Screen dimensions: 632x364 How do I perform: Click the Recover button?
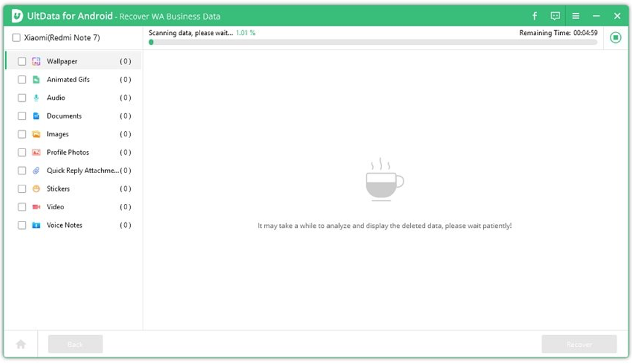click(x=579, y=344)
